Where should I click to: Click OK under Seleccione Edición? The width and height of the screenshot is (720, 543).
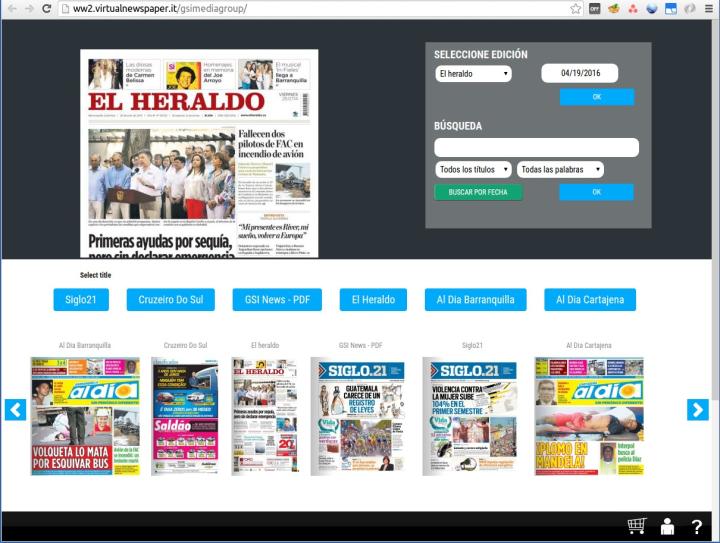pyautogui.click(x=596, y=97)
